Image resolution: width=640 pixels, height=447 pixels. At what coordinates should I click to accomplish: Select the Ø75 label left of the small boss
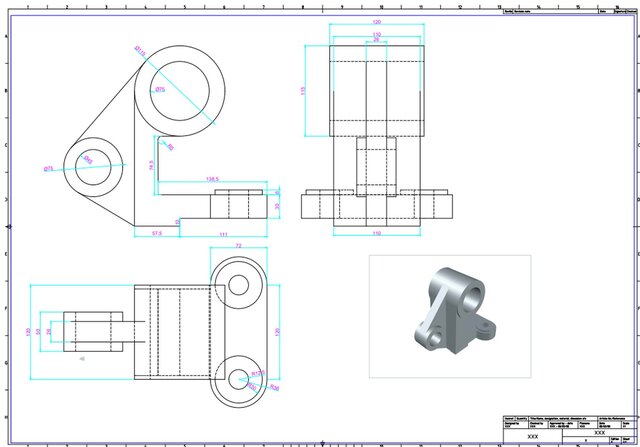[49, 169]
